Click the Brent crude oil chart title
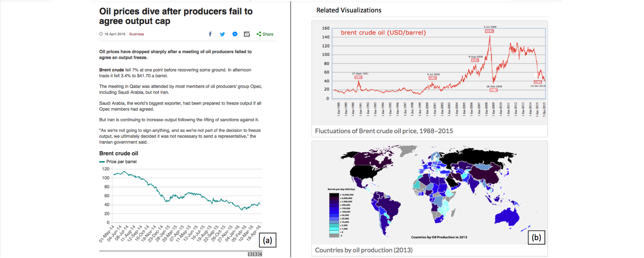 point(118,154)
